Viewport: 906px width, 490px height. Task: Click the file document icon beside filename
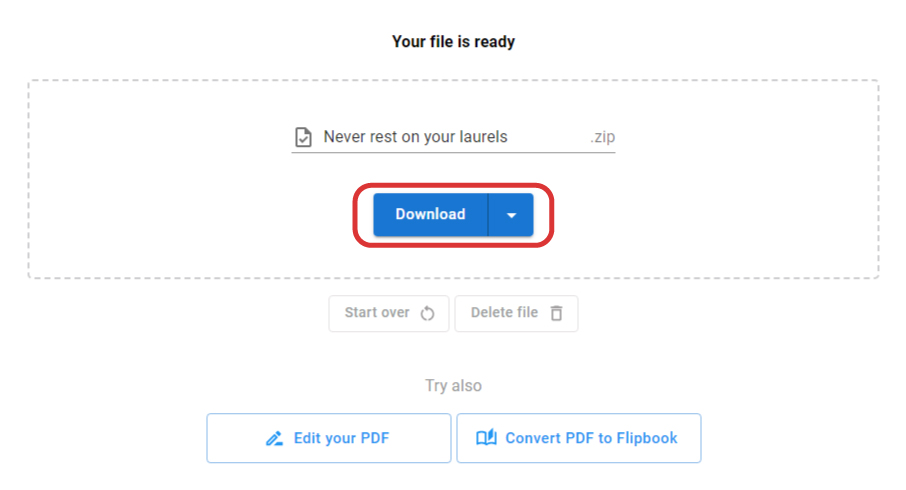tap(302, 137)
